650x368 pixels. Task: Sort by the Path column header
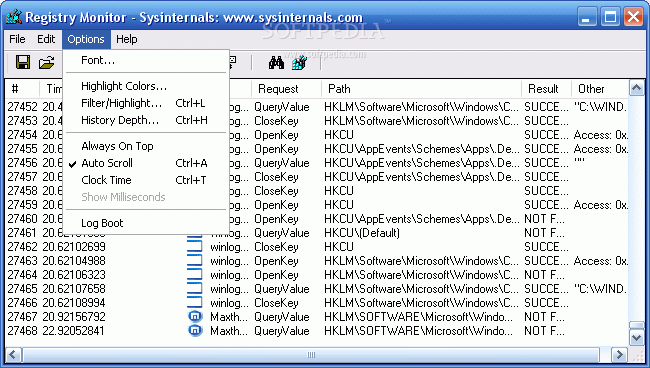[x=421, y=89]
